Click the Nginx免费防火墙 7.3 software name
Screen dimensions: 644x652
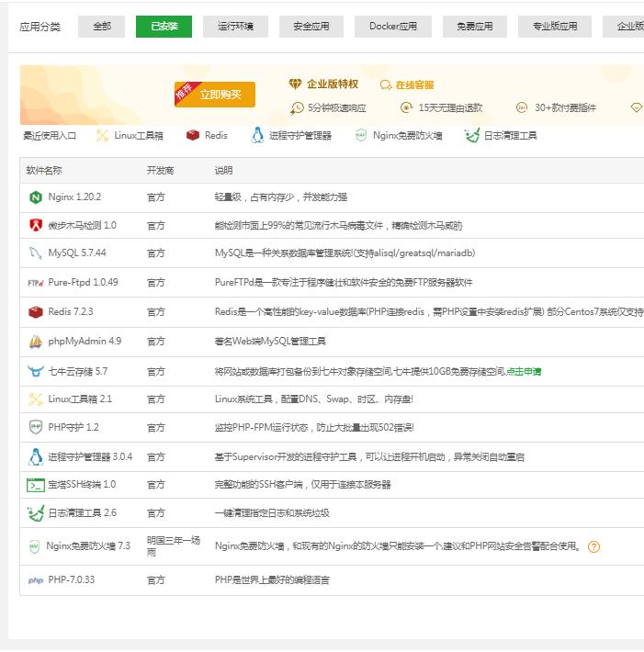(x=88, y=546)
